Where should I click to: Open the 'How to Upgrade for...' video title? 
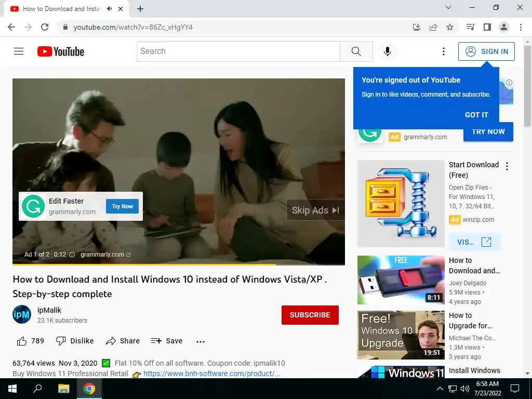point(471,321)
